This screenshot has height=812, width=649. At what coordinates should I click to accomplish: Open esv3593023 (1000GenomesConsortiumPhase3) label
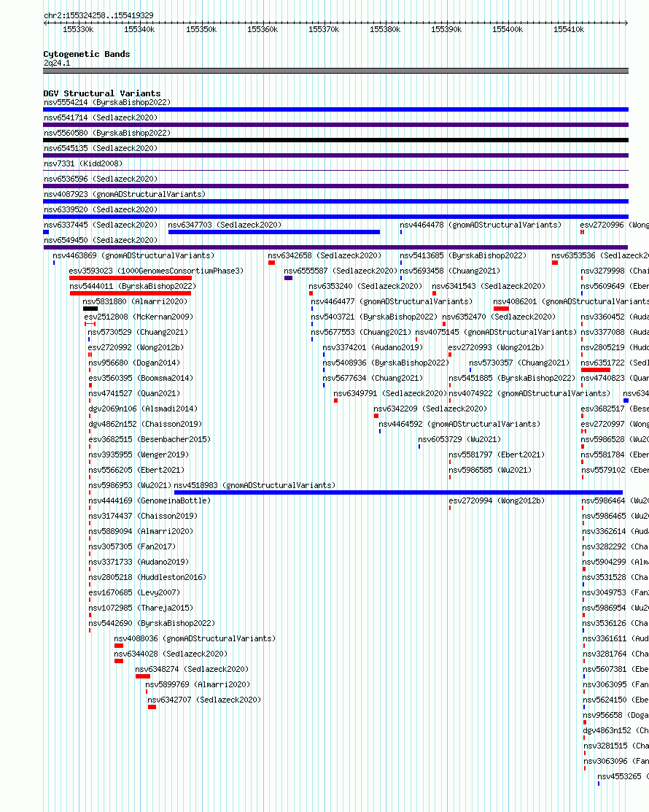156,271
